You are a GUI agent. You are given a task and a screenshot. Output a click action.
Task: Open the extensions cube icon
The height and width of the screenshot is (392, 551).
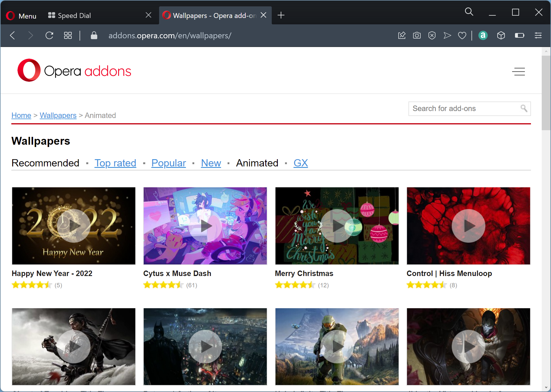coord(501,35)
